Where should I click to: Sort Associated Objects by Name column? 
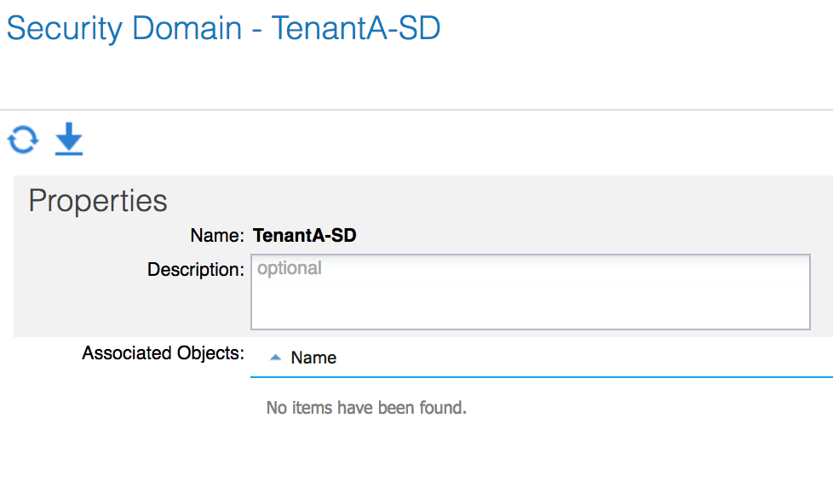pyautogui.click(x=313, y=358)
